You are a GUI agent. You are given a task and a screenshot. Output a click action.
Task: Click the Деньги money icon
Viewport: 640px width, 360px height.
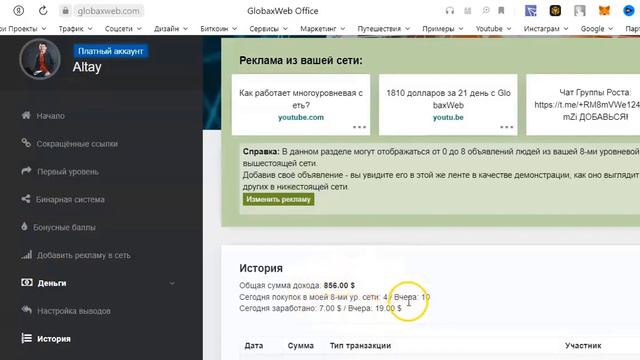[x=27, y=282]
